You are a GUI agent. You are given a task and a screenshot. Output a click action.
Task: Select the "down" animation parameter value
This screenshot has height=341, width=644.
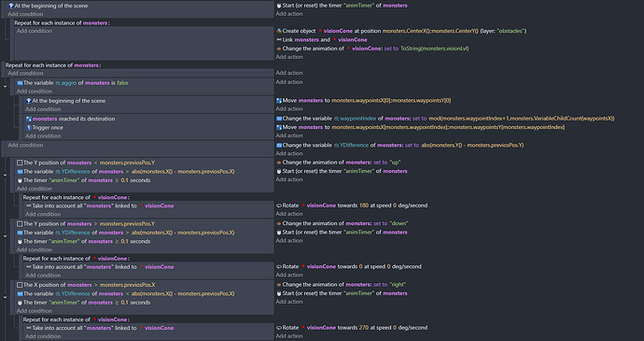[x=399, y=224]
